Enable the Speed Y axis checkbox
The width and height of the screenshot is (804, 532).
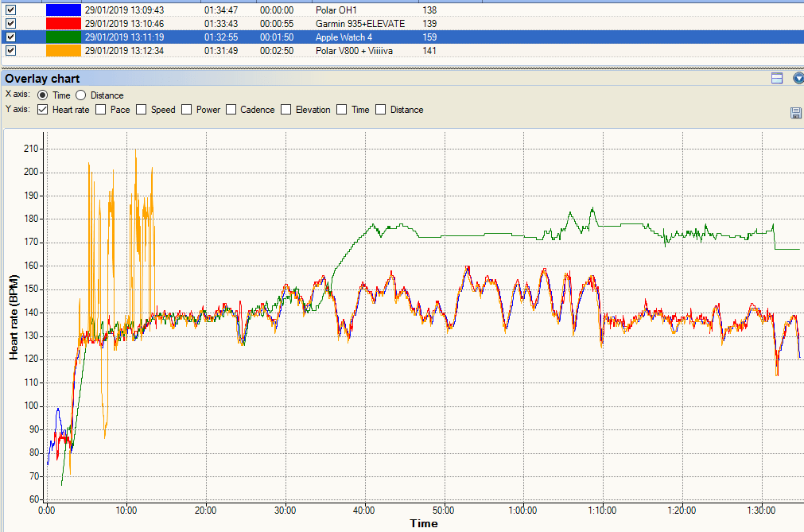click(x=141, y=110)
